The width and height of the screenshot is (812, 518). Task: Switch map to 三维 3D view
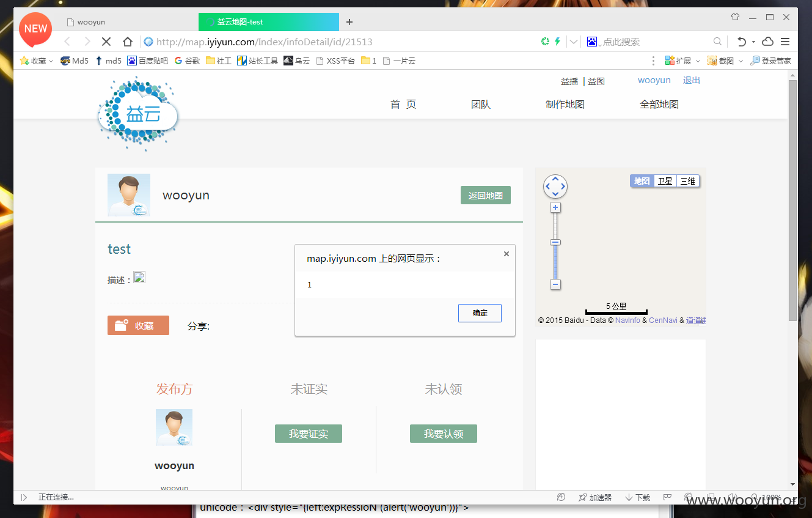click(x=687, y=181)
